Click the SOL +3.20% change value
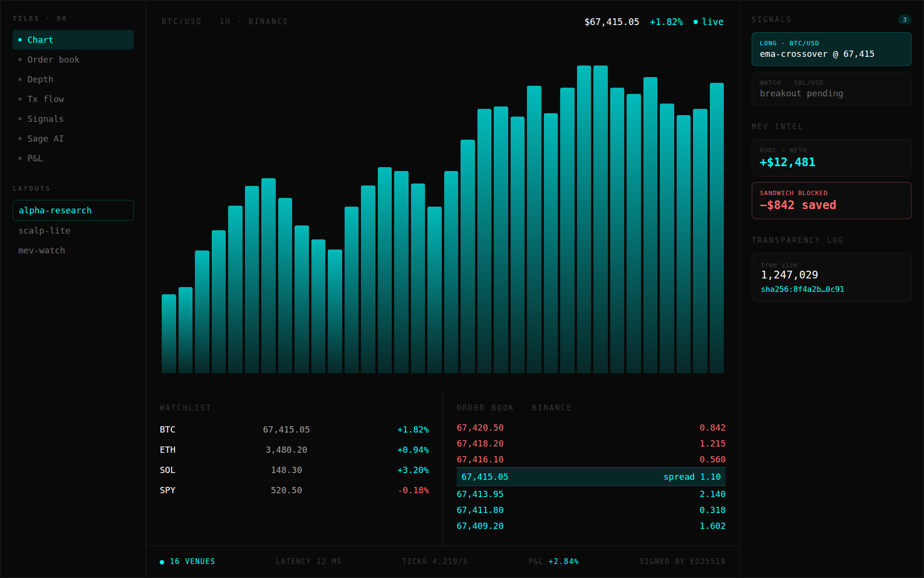Screen dimensions: 924x578 (413, 470)
